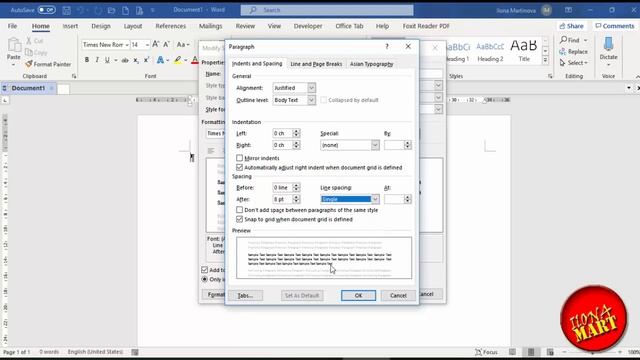This screenshot has height=360, width=640.
Task: Click the Paragraph dialog Help question mark
Action: click(x=387, y=47)
